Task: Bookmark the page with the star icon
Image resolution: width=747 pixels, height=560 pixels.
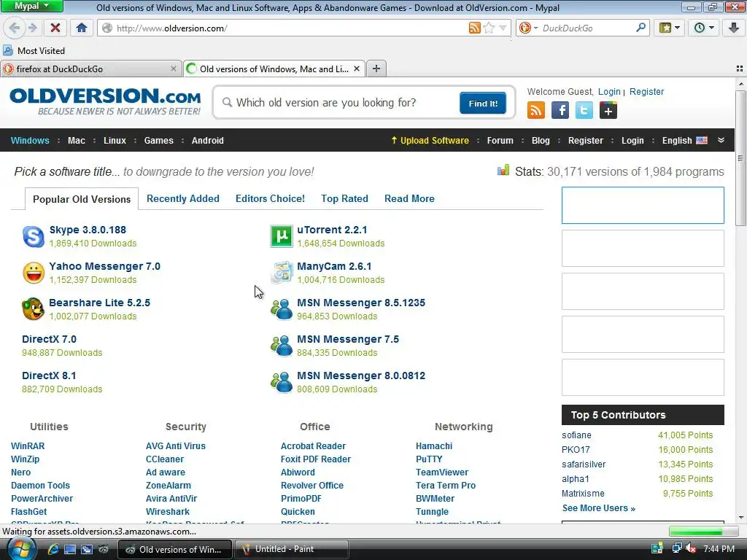Action: pos(488,28)
